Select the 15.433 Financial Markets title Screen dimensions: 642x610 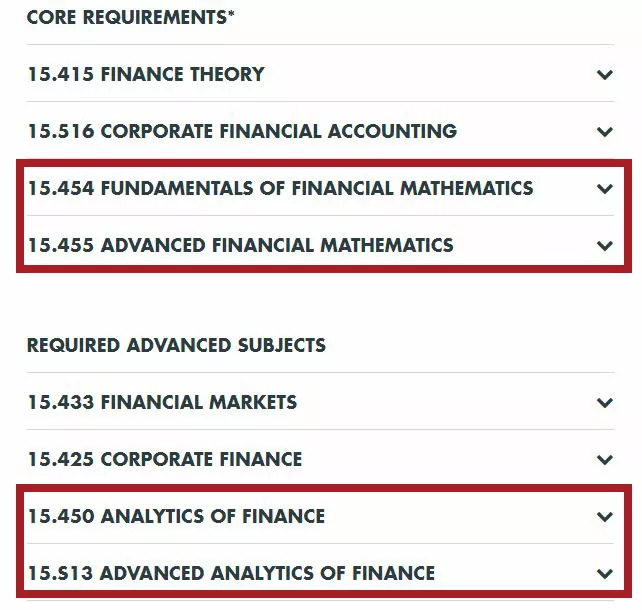click(x=162, y=402)
